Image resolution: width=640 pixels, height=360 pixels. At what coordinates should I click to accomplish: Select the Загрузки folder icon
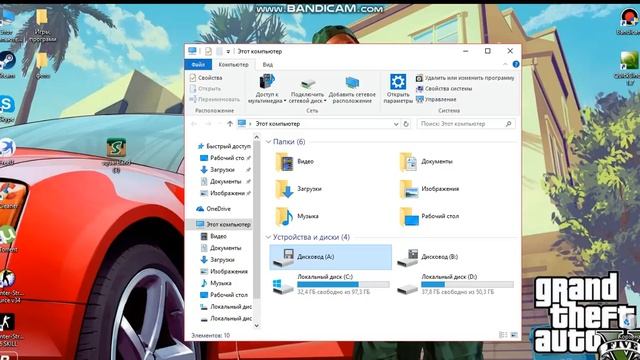284,189
